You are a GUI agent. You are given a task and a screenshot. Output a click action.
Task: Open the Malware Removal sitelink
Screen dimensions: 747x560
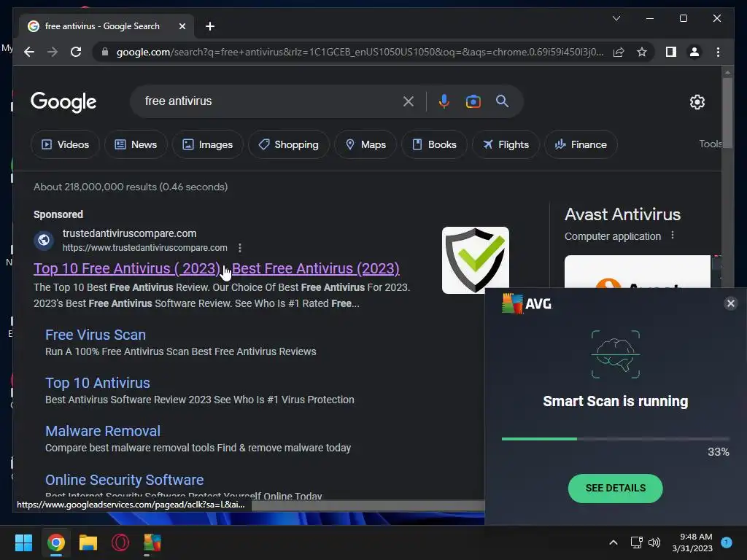coord(103,431)
